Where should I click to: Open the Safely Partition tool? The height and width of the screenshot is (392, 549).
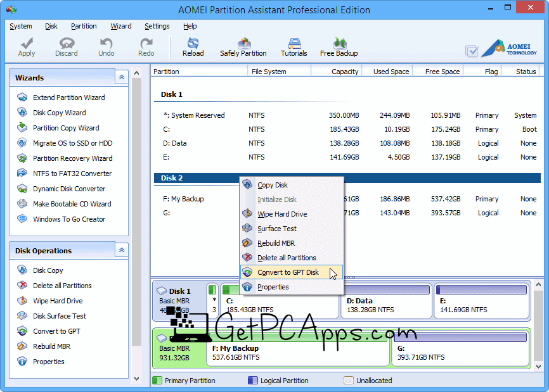coord(243,46)
